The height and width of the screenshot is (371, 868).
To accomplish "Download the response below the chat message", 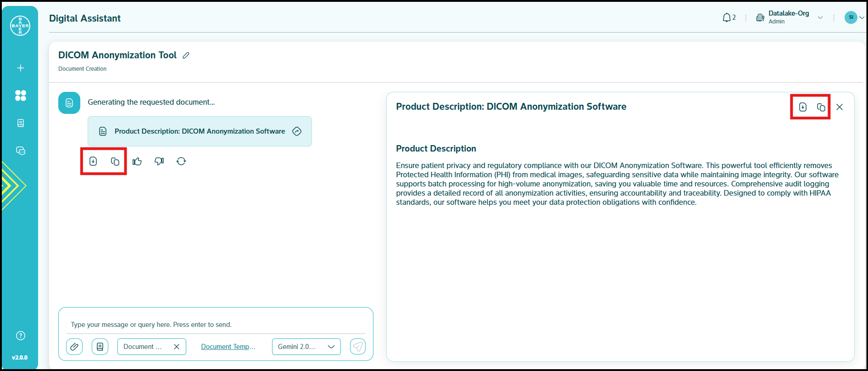I will pos(93,161).
